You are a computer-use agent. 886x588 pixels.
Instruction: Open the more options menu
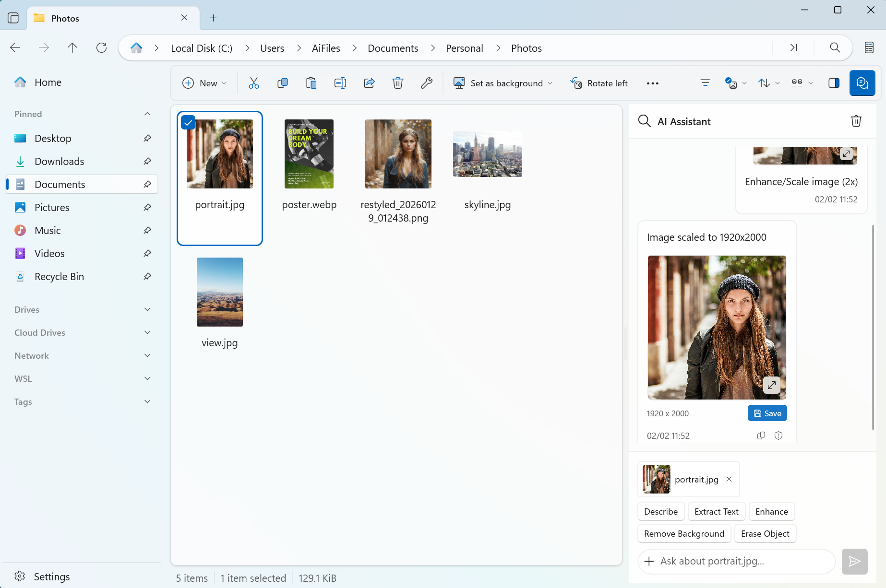click(x=652, y=83)
